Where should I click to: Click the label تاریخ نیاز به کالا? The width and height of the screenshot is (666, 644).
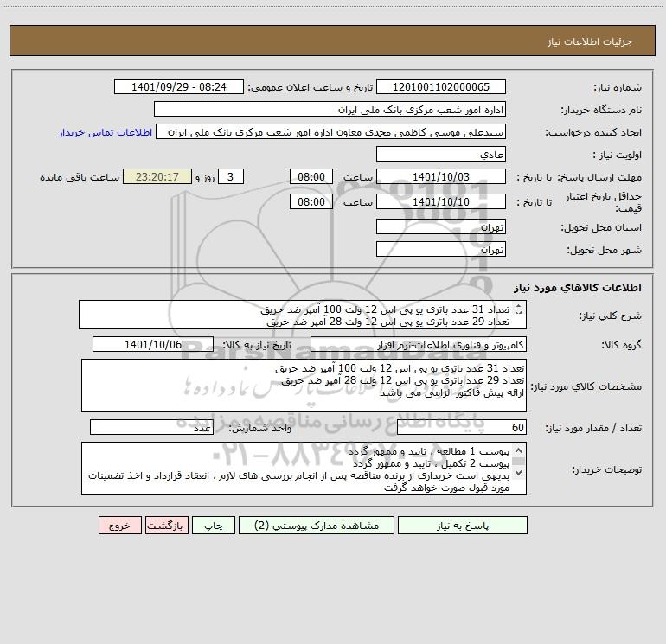257,345
